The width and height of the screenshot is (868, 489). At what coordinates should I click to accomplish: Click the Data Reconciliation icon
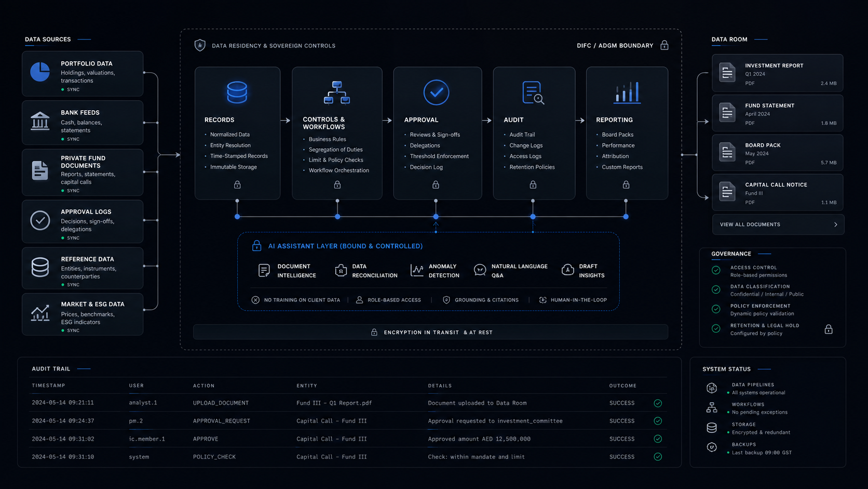[341, 270]
